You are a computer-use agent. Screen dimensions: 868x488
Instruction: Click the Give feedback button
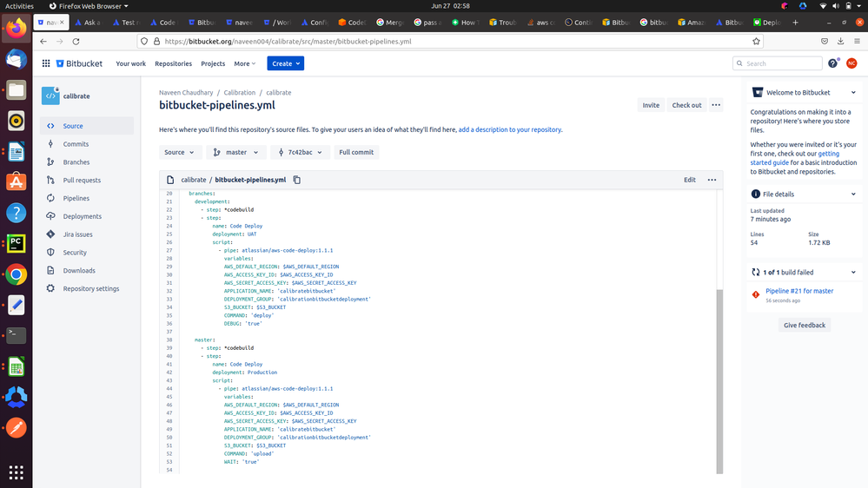tap(805, 326)
